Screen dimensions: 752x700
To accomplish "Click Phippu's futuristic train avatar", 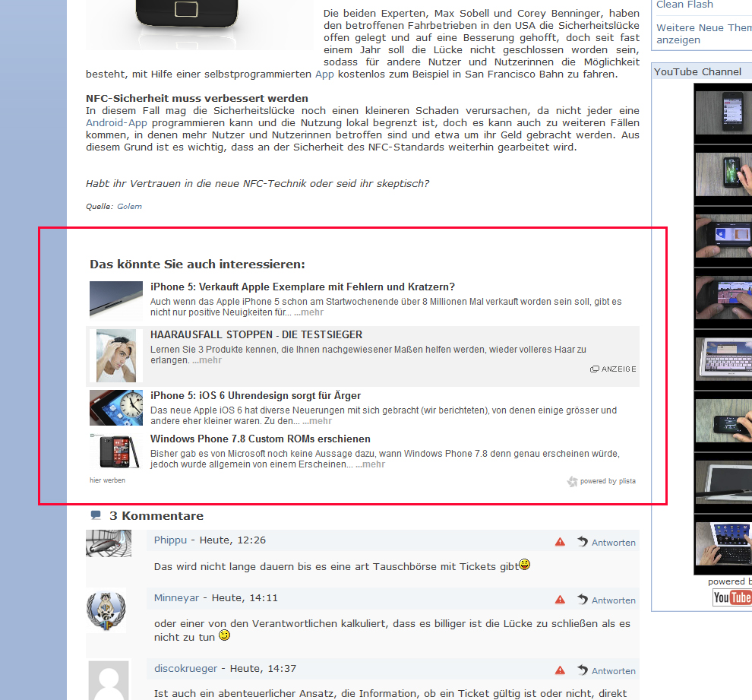I will (x=109, y=543).
